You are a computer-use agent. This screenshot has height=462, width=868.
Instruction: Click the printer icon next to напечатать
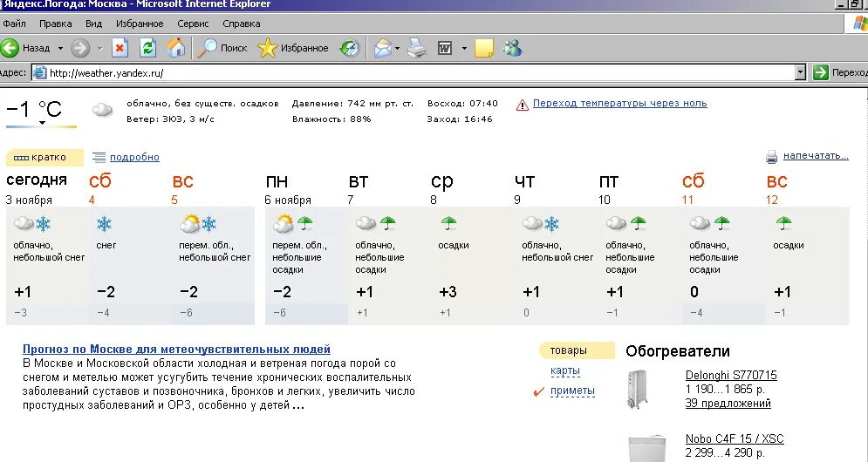click(771, 157)
